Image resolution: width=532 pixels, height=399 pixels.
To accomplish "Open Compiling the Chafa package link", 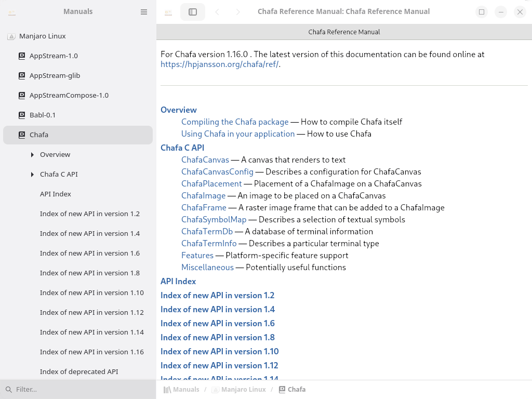I will coord(235,122).
